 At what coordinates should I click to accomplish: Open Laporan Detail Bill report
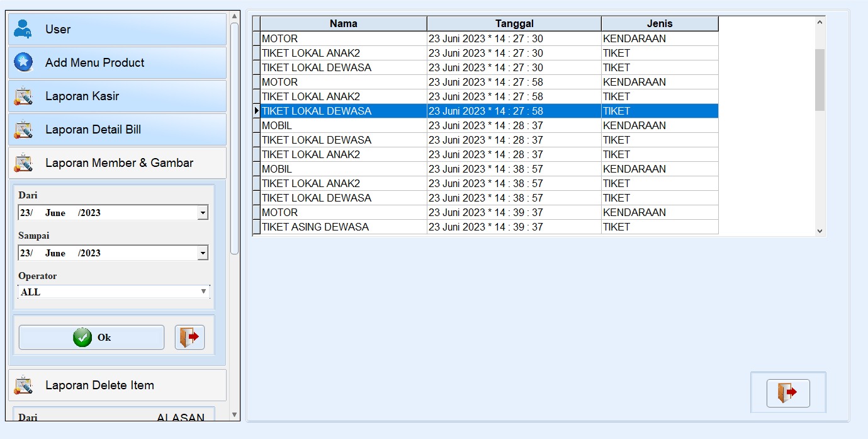117,129
